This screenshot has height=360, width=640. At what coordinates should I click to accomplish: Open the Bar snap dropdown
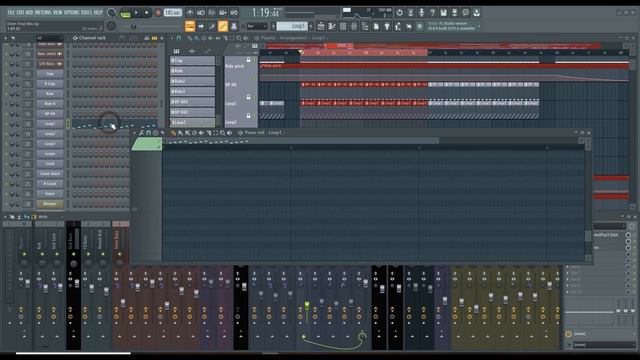click(257, 26)
